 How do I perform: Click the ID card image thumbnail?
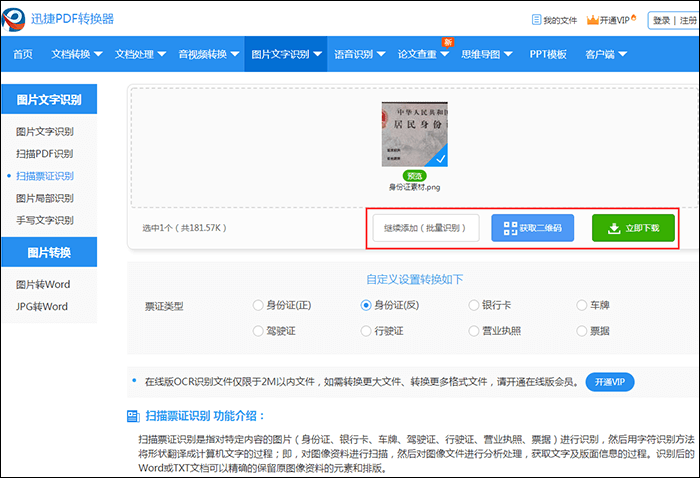click(x=415, y=134)
